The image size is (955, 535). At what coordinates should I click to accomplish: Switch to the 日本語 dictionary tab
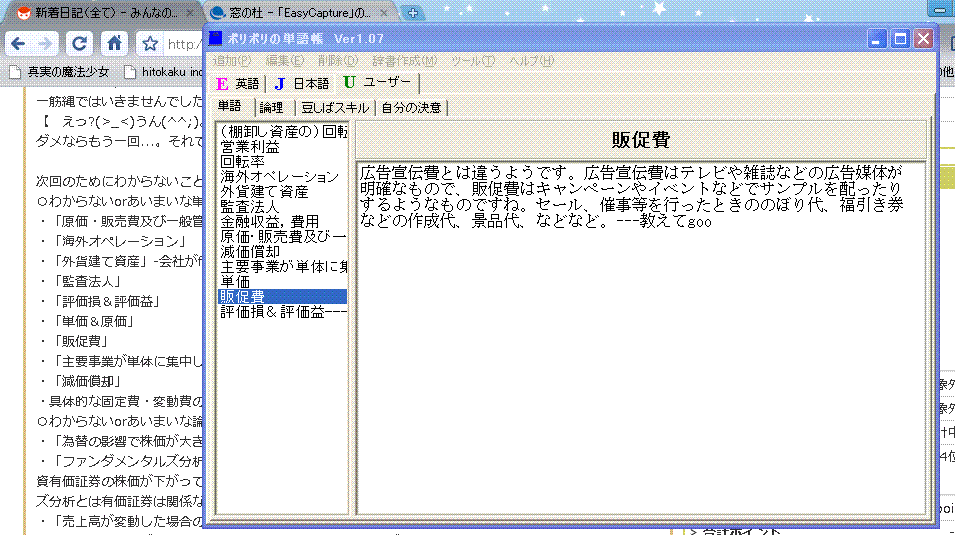[302, 84]
